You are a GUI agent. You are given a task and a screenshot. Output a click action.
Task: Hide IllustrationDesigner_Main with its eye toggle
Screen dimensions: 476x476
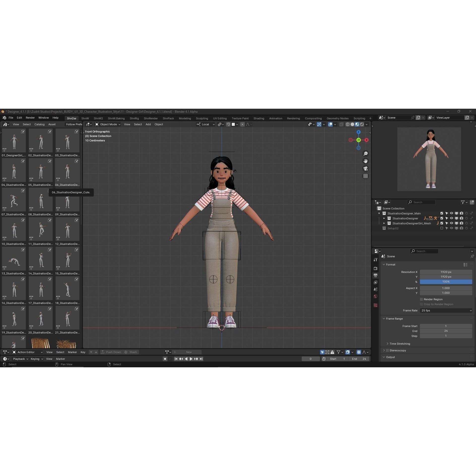click(x=451, y=213)
